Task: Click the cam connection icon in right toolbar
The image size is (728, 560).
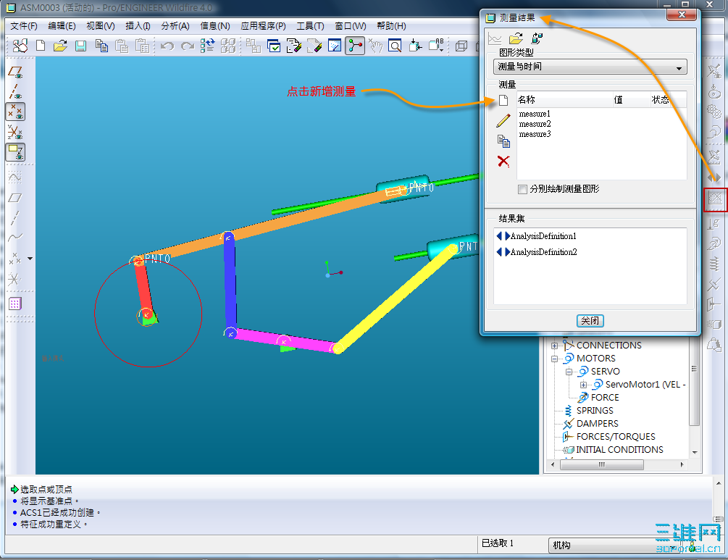Action: coord(714,91)
